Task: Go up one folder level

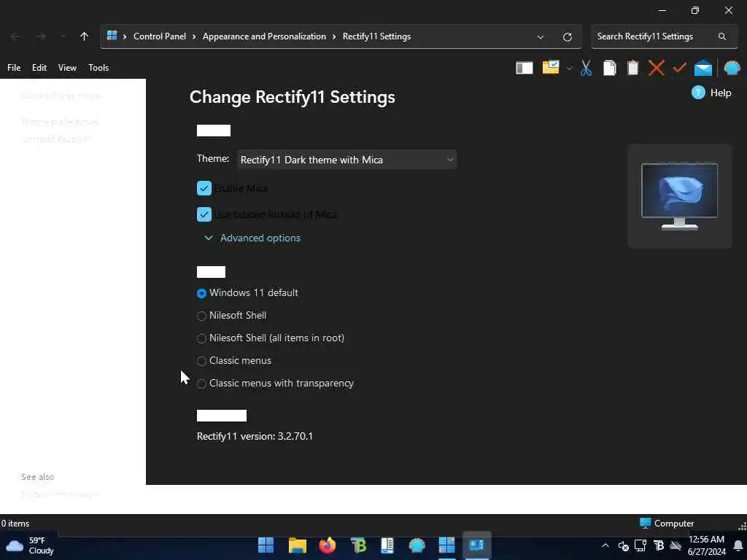Action: (85, 36)
